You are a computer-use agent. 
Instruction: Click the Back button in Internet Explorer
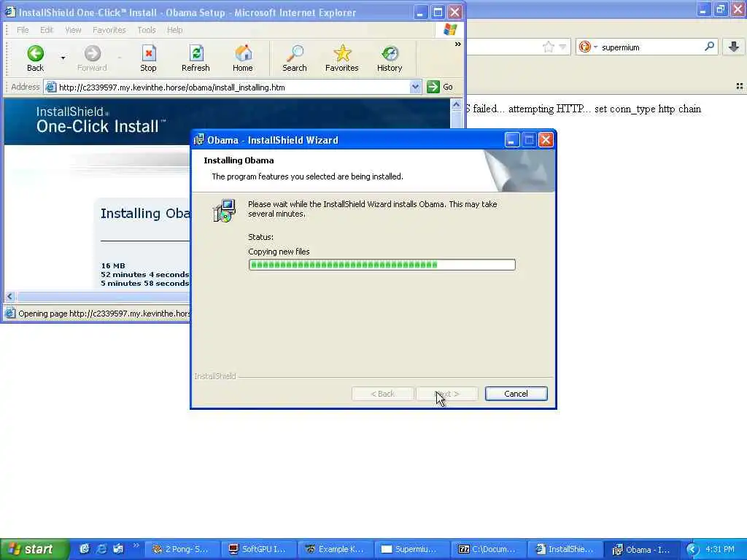click(x=35, y=58)
